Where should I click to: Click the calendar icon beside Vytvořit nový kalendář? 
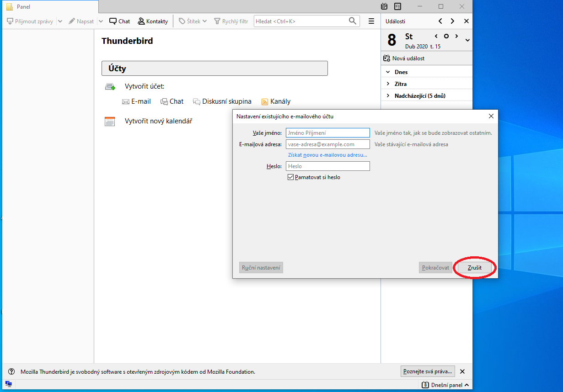pos(110,122)
